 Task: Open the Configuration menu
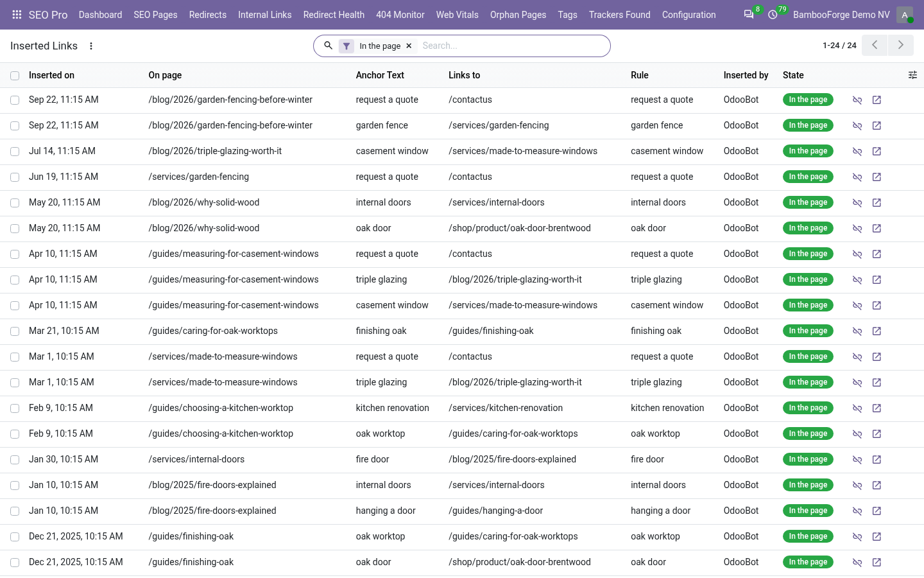pos(689,15)
